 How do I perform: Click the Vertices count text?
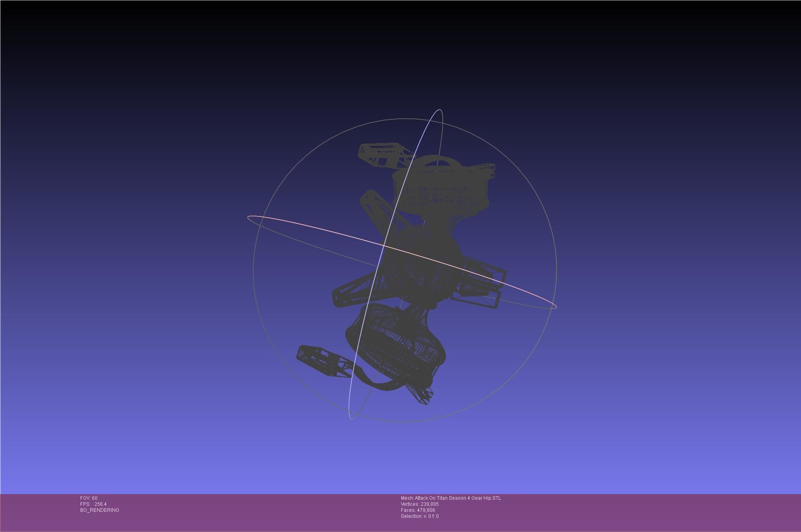click(x=419, y=504)
